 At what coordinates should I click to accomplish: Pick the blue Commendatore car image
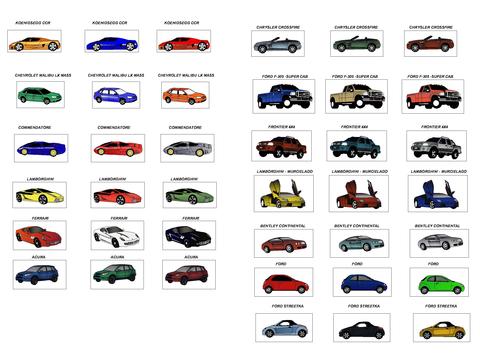41,148
